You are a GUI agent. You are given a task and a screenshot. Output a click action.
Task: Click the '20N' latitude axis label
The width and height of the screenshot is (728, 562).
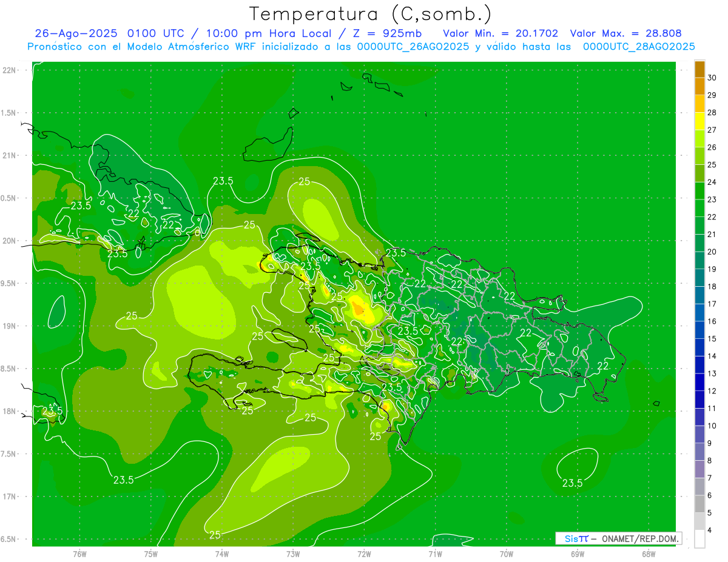(x=10, y=241)
